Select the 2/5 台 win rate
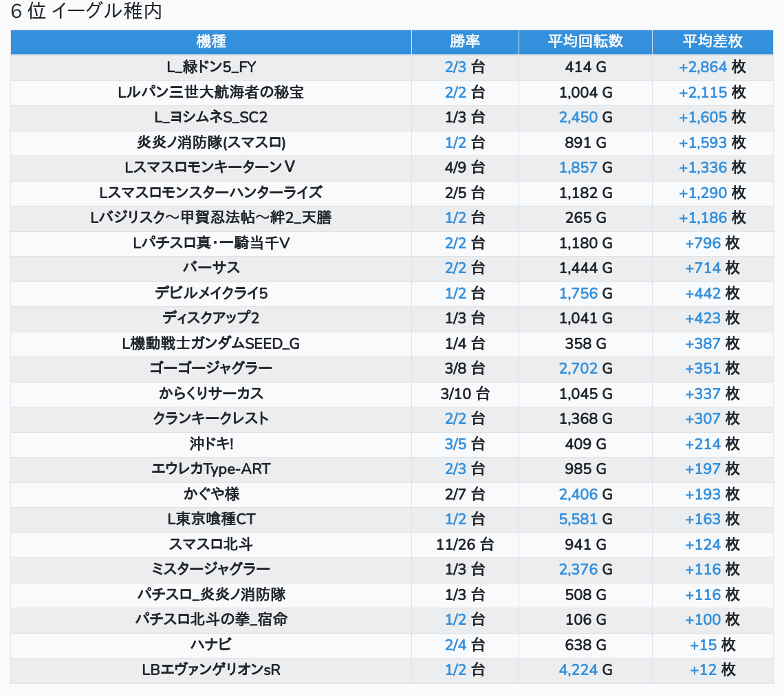 point(465,193)
